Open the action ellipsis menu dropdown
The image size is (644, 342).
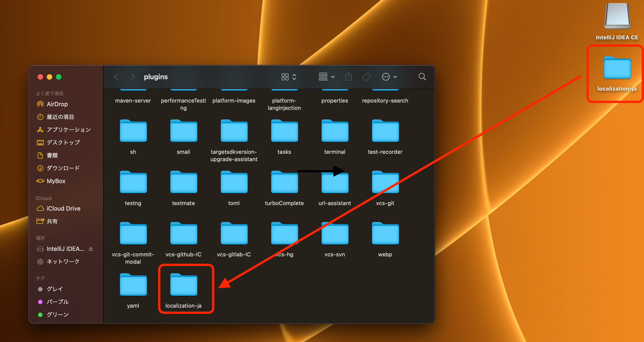[389, 77]
